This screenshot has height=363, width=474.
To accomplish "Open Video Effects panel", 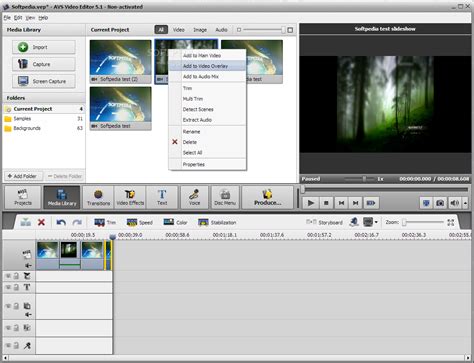I will click(x=130, y=197).
